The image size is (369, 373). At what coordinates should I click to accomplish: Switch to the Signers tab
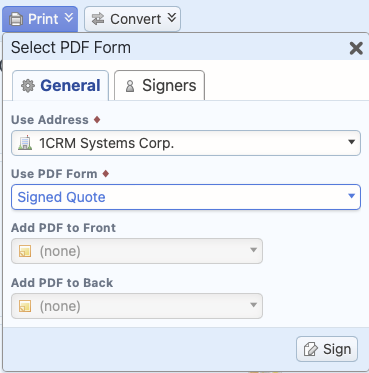click(159, 85)
